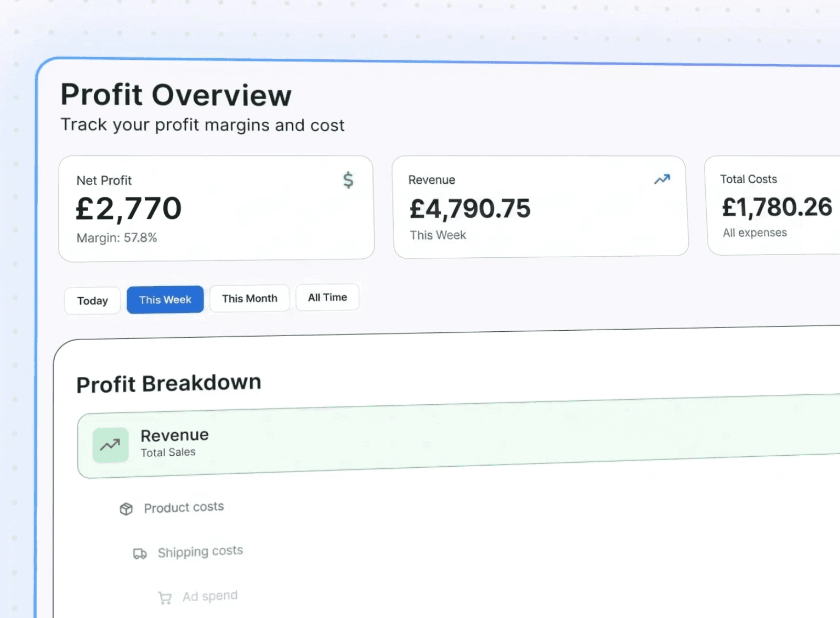Select the Today time filter
The image size is (840, 618).
click(x=92, y=300)
